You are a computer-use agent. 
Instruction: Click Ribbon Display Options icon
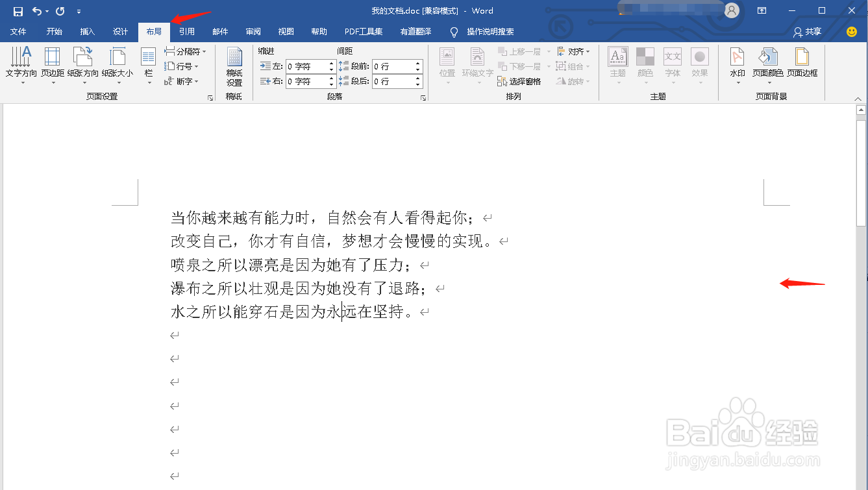(x=762, y=10)
